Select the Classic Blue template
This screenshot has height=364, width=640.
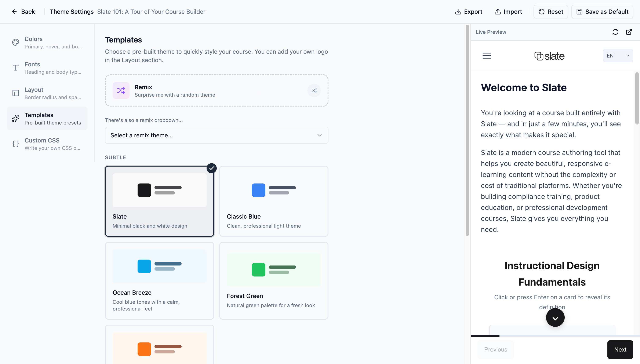pyautogui.click(x=273, y=201)
